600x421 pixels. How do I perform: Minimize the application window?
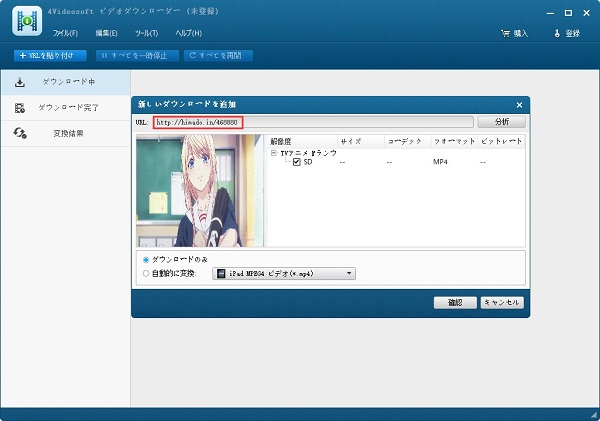pos(550,13)
